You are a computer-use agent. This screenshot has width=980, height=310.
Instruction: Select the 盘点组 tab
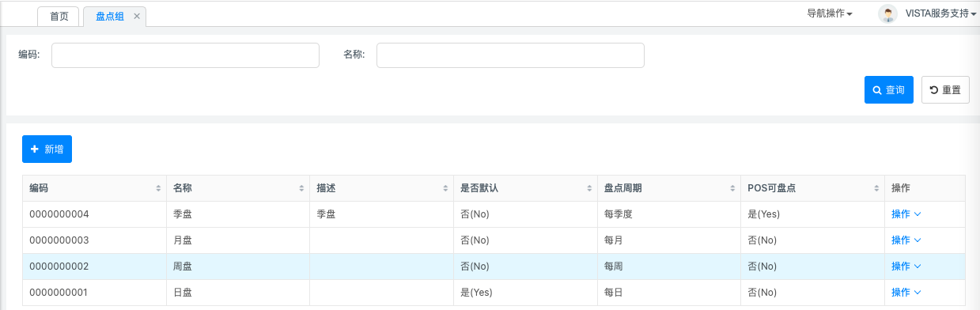(x=109, y=16)
